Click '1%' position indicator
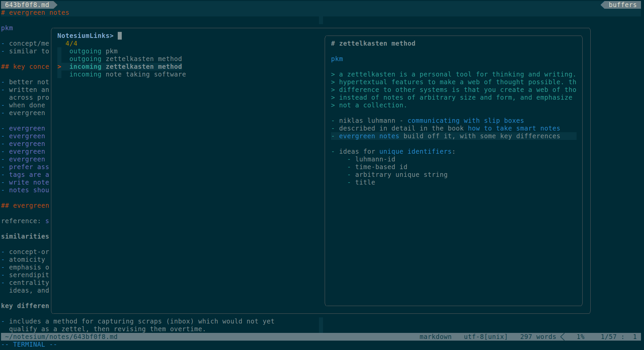The image size is (644, 350). pyautogui.click(x=580, y=337)
